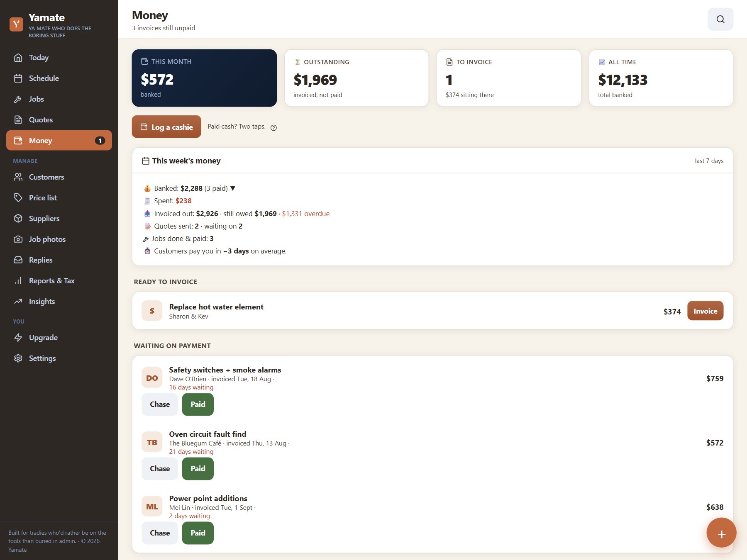Image resolution: width=747 pixels, height=560 pixels.
Task: Go to Today in the sidebar
Action: [59, 58]
